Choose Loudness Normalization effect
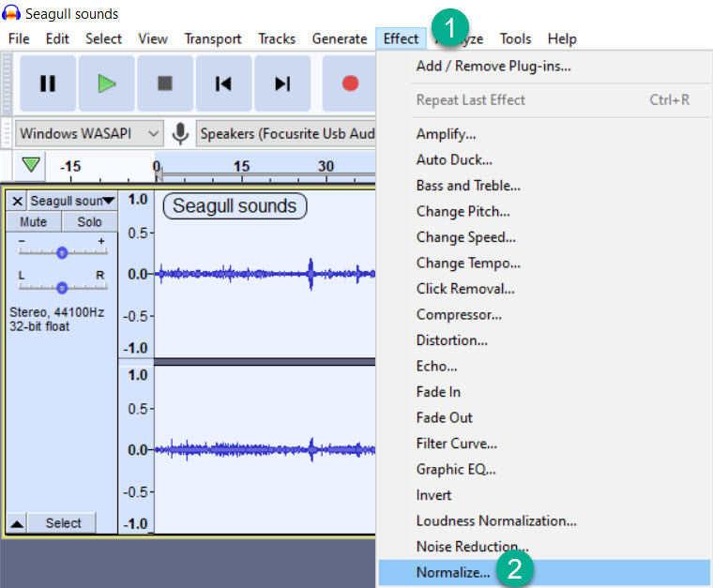 (544, 521)
